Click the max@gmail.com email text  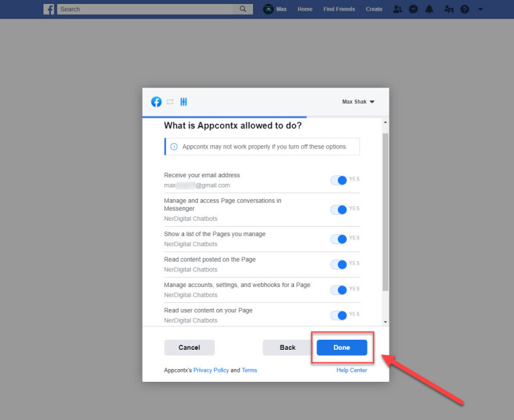coord(197,185)
